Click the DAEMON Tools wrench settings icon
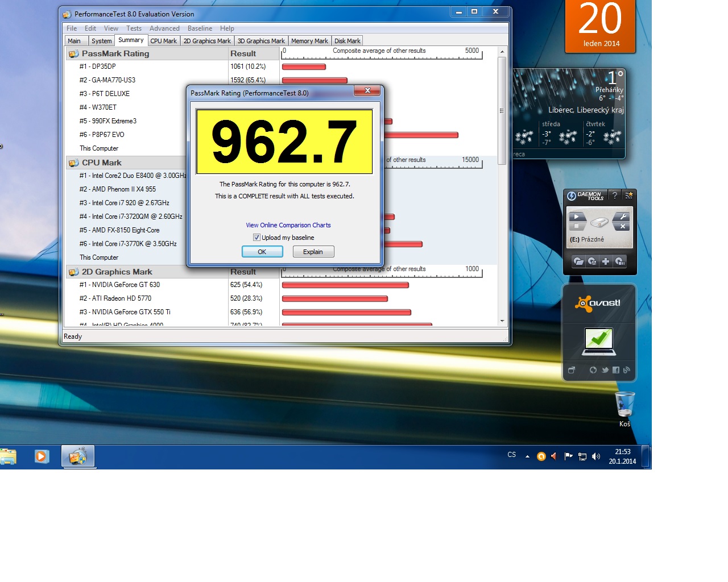Image resolution: width=728 pixels, height=582 pixels. (622, 217)
